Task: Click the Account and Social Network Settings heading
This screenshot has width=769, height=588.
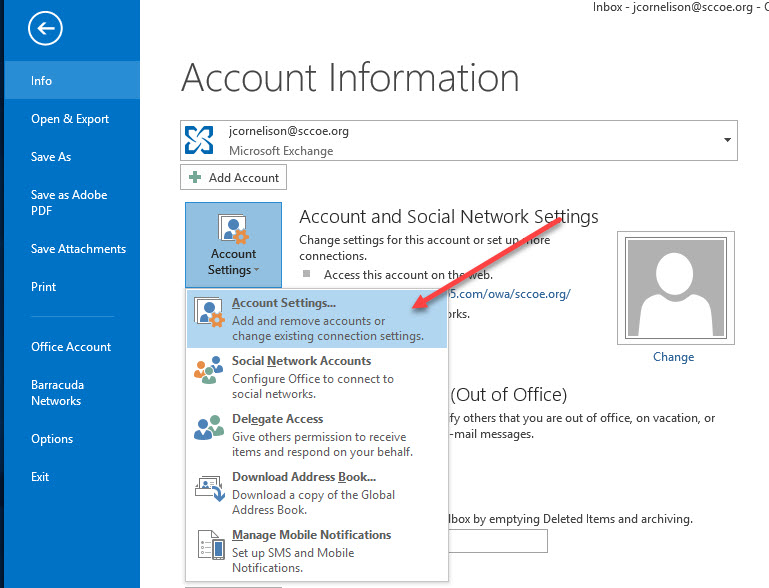Action: click(x=449, y=216)
